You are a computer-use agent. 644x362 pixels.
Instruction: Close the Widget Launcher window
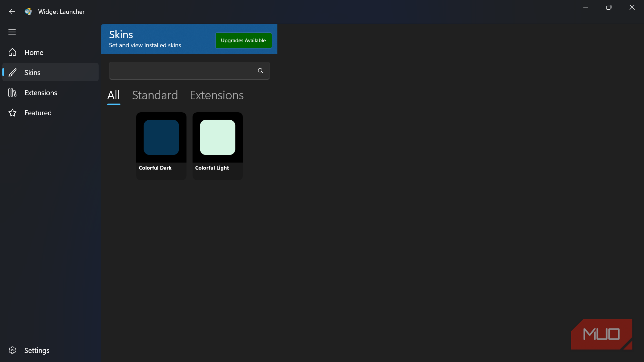click(x=632, y=7)
